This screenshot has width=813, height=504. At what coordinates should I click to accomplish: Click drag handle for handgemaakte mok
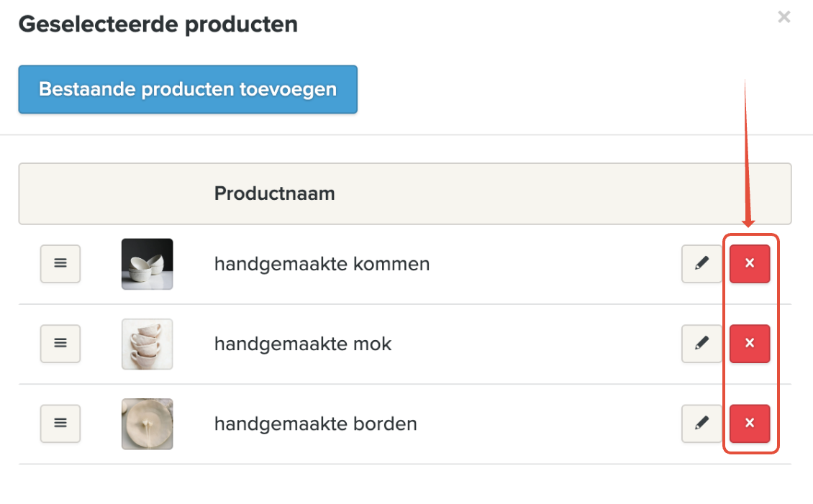click(60, 344)
